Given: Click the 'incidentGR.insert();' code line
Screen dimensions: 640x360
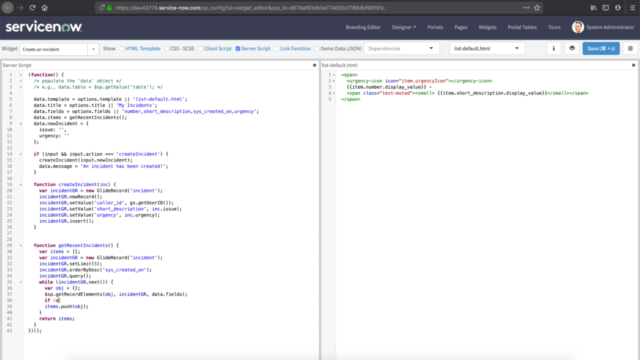Looking at the screenshot, I should (66, 221).
